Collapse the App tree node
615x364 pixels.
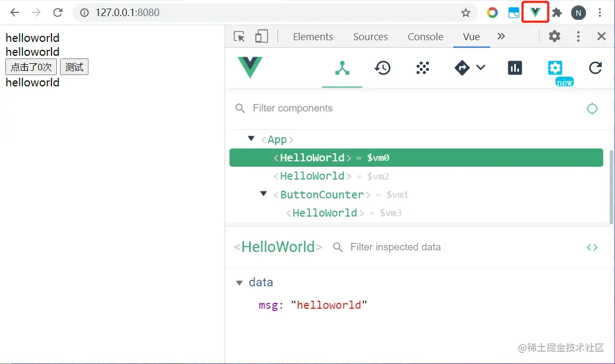(251, 139)
